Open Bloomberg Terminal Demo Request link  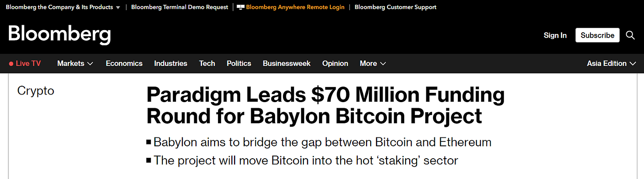coord(180,7)
